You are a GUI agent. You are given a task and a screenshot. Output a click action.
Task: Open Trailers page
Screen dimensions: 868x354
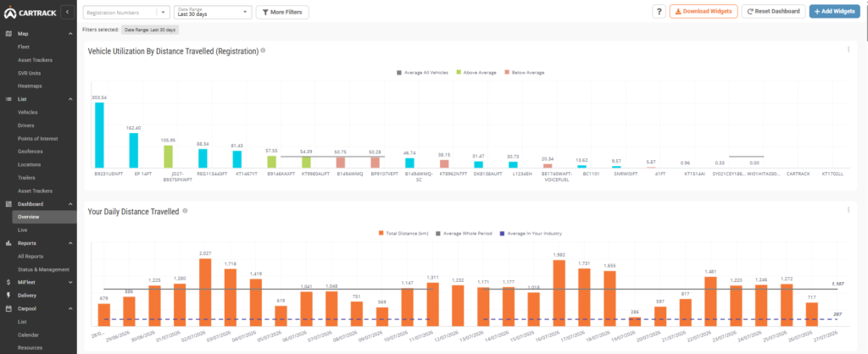(26, 178)
